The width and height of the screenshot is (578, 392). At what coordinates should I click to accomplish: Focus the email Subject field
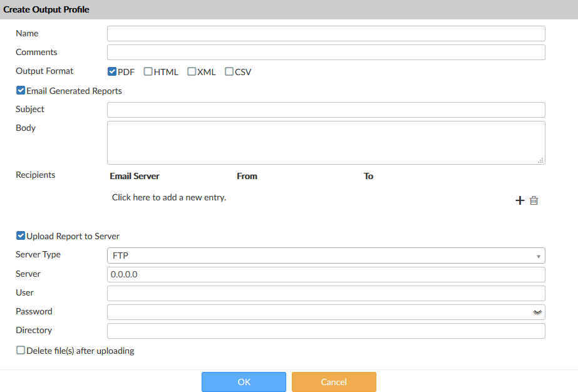[326, 109]
